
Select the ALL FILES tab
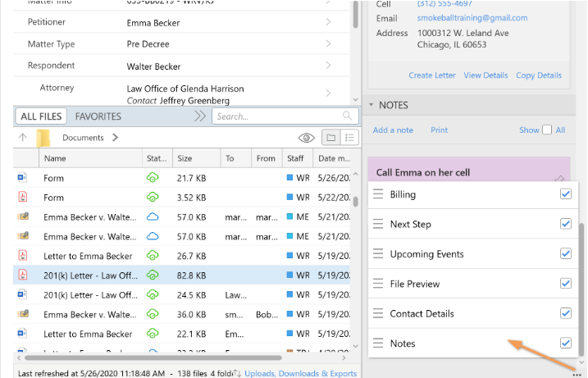tap(39, 116)
